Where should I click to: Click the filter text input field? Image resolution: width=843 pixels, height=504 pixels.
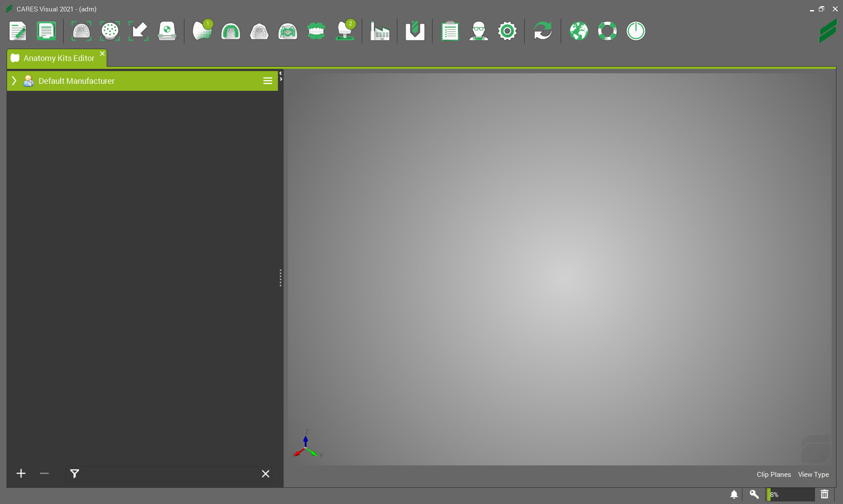[x=169, y=474]
